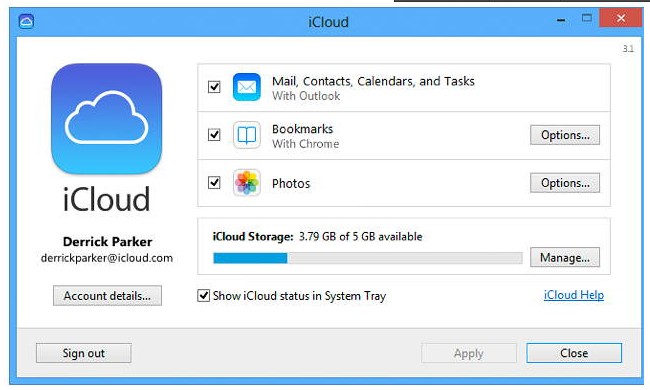Click the large iCloud cloud logo
The image size is (650, 390).
pos(107,119)
